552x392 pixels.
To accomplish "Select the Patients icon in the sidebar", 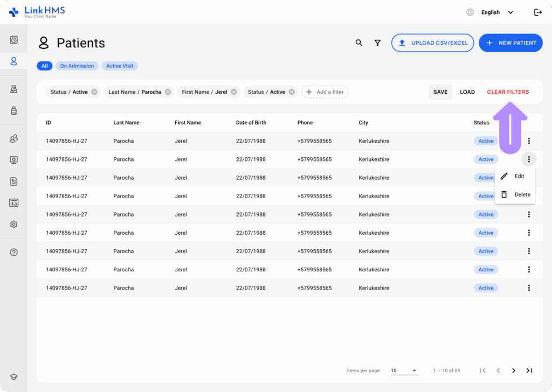I will click(15, 61).
